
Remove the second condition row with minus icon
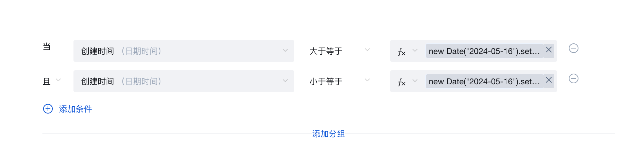click(573, 79)
